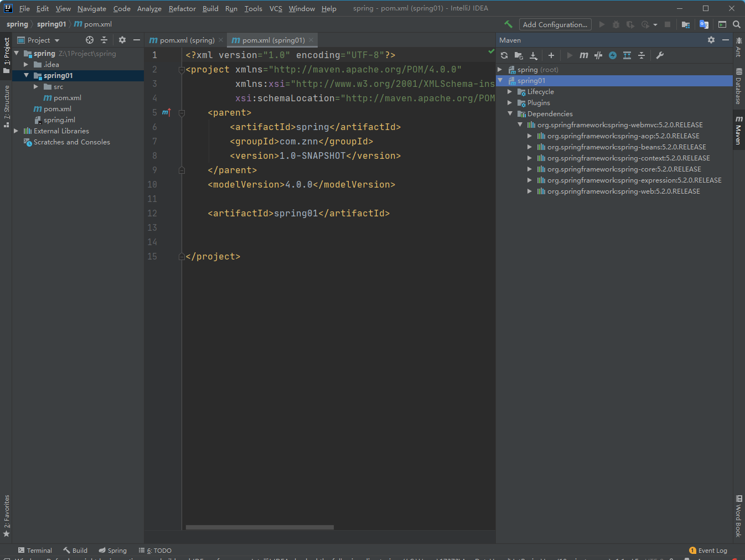Open Maven panel gear options
This screenshot has height=560, width=745.
click(x=711, y=40)
